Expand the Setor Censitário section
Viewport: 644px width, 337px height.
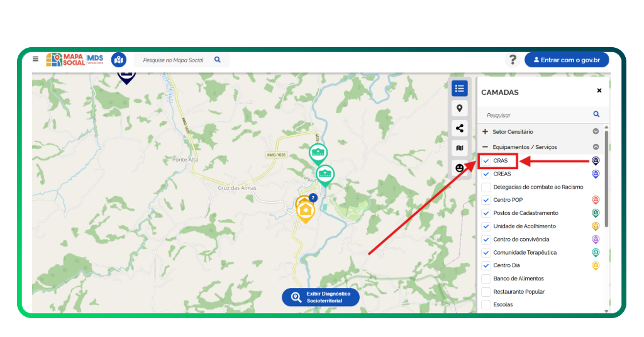point(485,132)
